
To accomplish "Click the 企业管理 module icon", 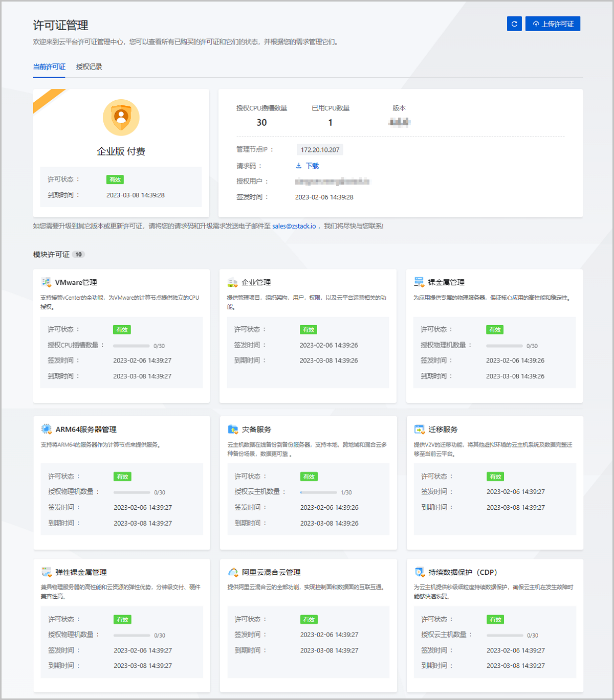I will coord(233,282).
